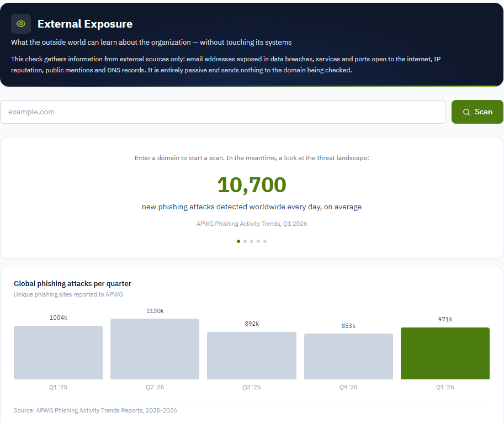Click "Enter a domain to start a scan" prompt

point(252,158)
